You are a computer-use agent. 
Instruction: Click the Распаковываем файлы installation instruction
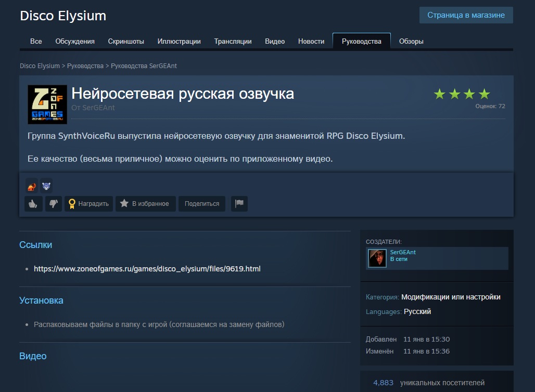[159, 324]
